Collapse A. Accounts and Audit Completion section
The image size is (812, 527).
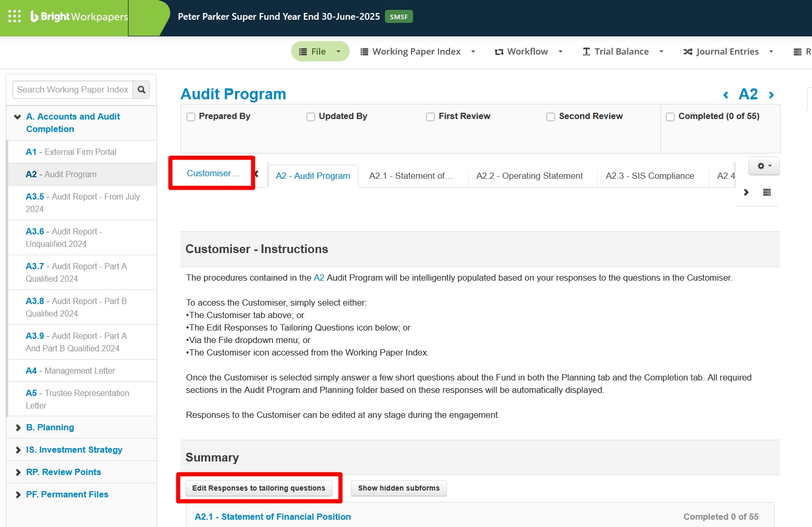[18, 117]
